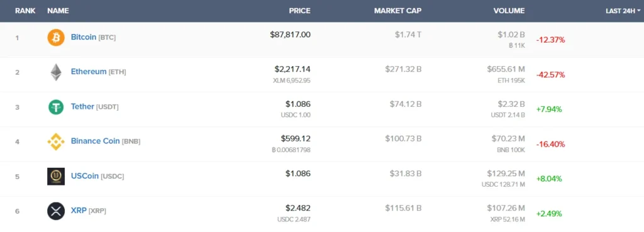This screenshot has width=644, height=232.
Task: Open the USCoin name link
Action: [x=85, y=176]
